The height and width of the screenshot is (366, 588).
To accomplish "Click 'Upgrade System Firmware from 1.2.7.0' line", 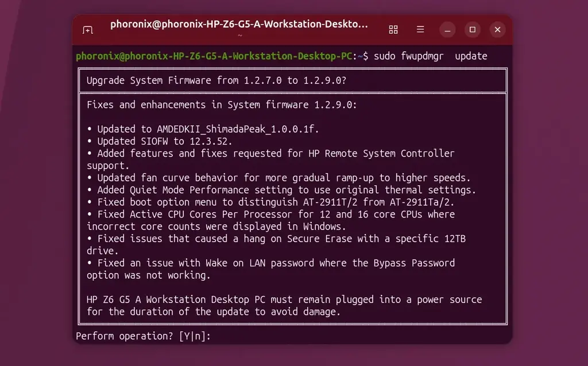I will pyautogui.click(x=216, y=80).
